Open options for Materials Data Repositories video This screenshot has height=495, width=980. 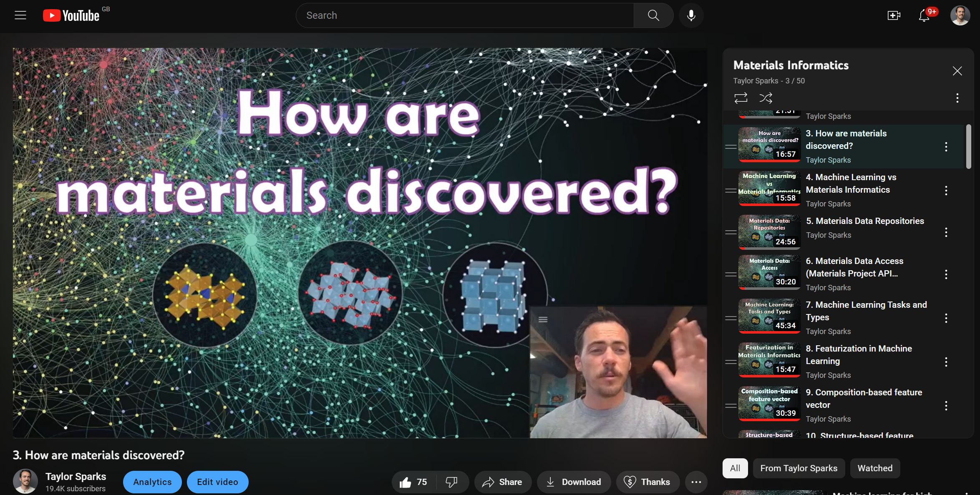pyautogui.click(x=946, y=232)
